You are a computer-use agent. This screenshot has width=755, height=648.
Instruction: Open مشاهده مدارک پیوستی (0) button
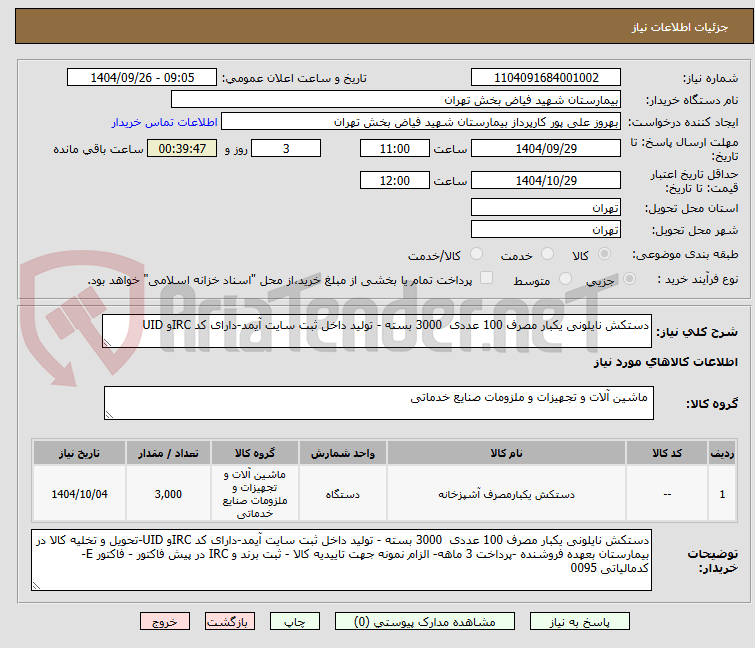pyautogui.click(x=425, y=622)
